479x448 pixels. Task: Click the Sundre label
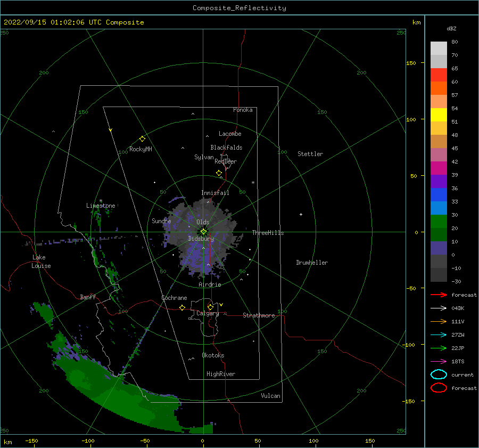point(161,221)
